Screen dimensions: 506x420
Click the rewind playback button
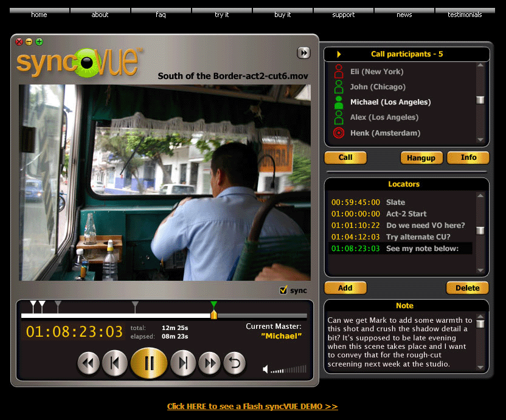click(88, 363)
